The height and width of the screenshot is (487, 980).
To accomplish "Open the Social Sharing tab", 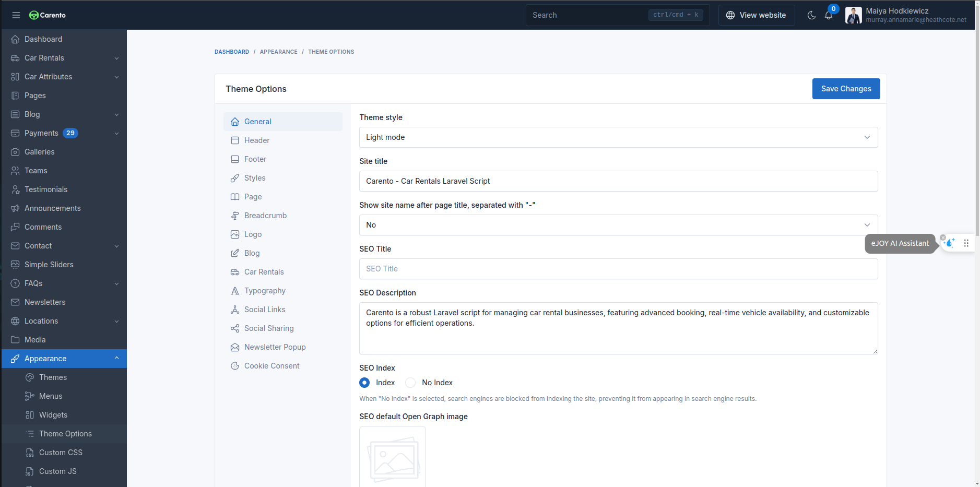I will 283,328.
